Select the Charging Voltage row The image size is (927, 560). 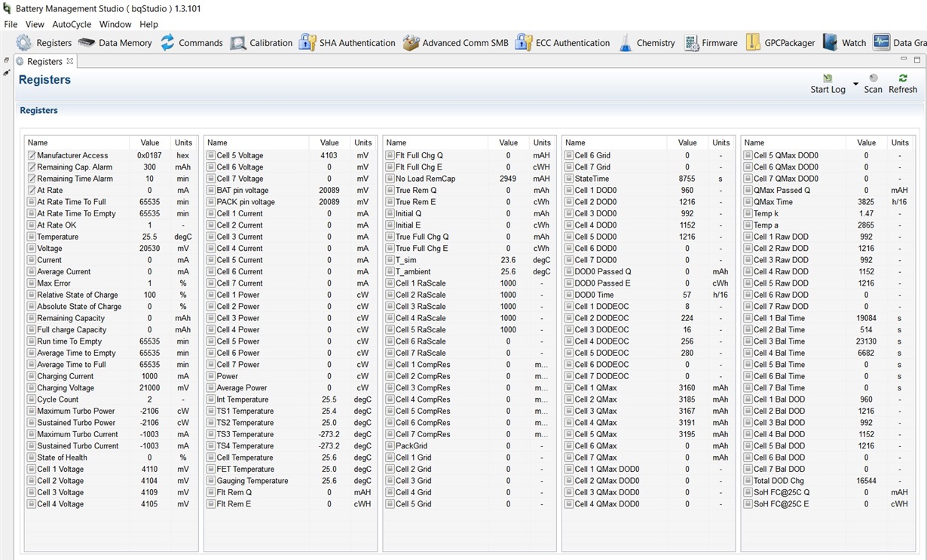point(111,387)
